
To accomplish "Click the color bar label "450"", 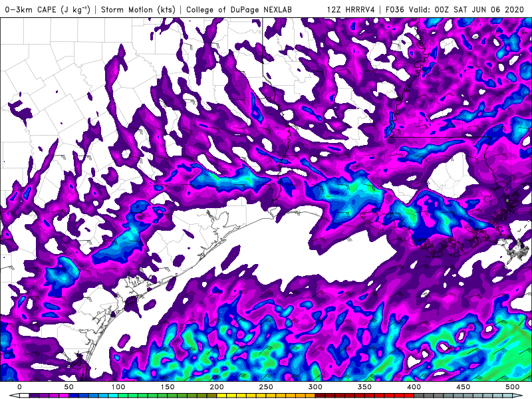I will tap(463, 387).
